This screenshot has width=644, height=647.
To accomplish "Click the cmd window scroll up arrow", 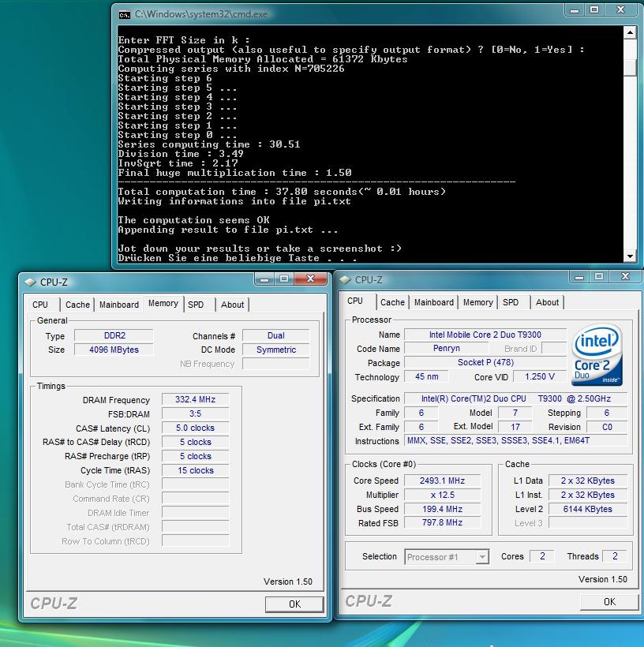I will [x=630, y=32].
